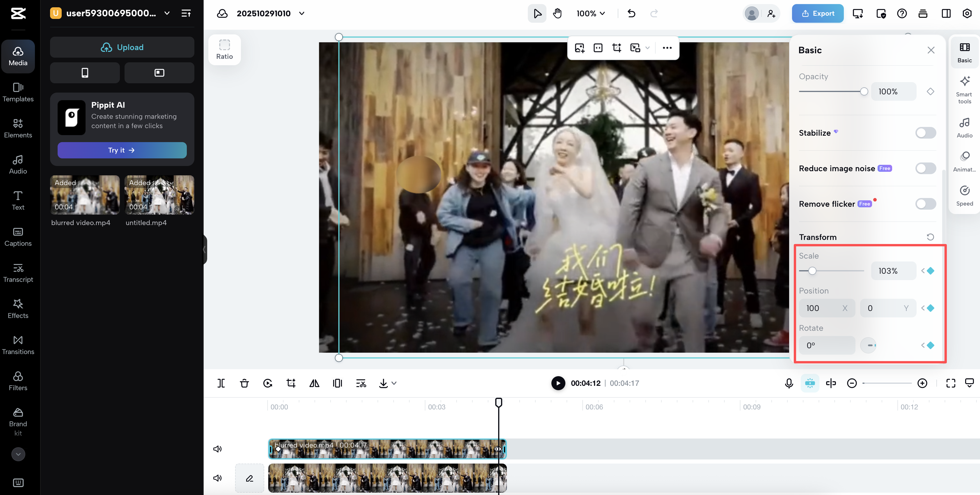Open the Captions tab in sidebar

point(18,236)
